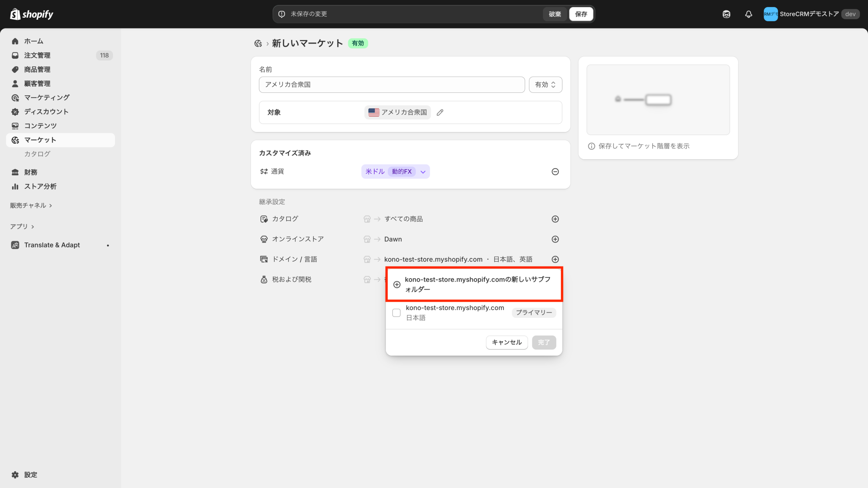
Task: Select the new subfolder option for kono-test-store.myshopify.com
Action: [x=474, y=284]
